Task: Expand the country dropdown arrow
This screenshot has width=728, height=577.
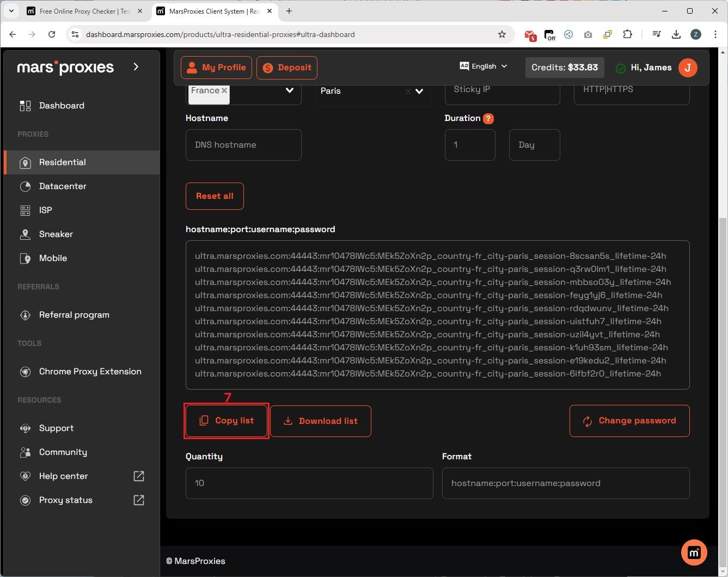Action: [290, 90]
